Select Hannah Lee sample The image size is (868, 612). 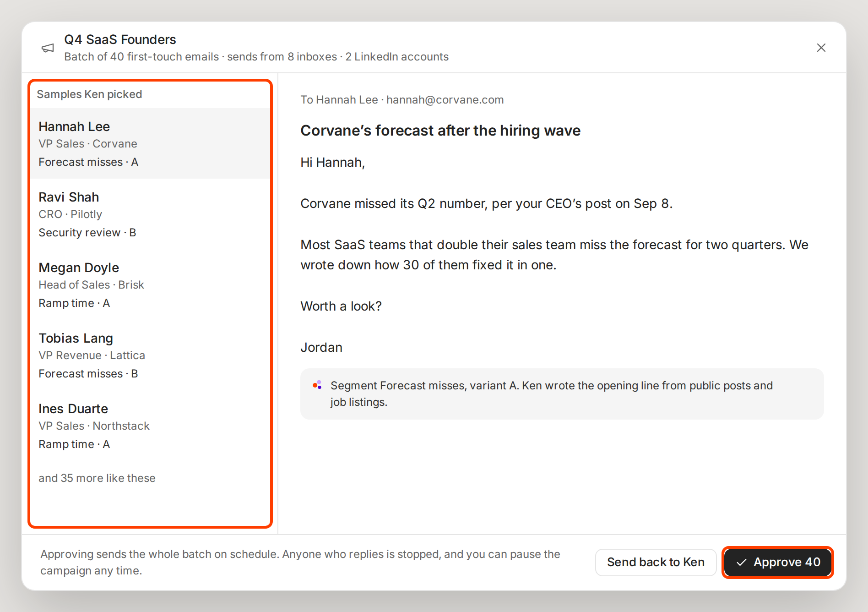[150, 143]
